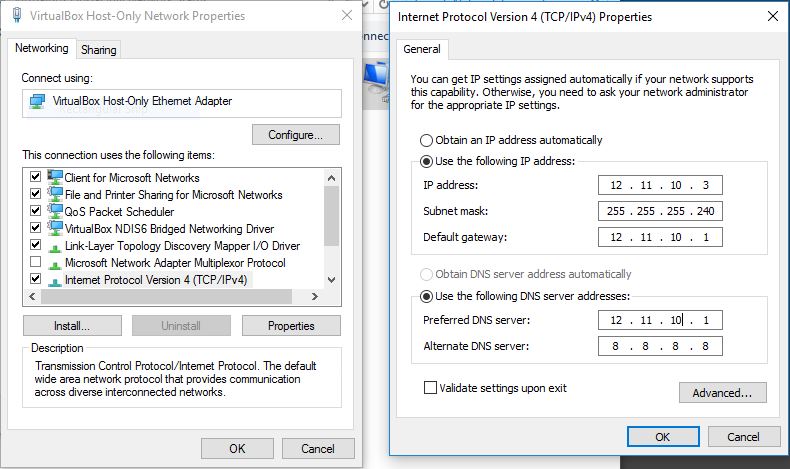This screenshot has width=790, height=469.
Task: Select Use the following IP address
Action: (426, 161)
